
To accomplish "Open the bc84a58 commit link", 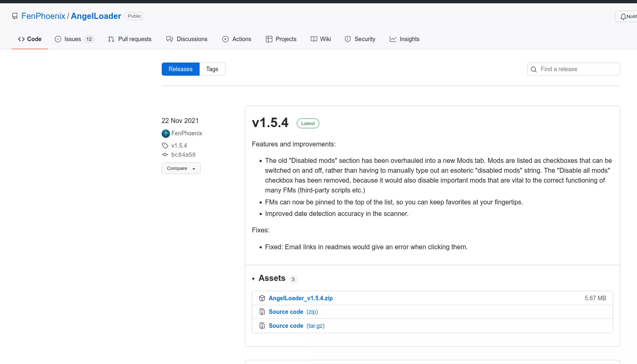I will 184,155.
